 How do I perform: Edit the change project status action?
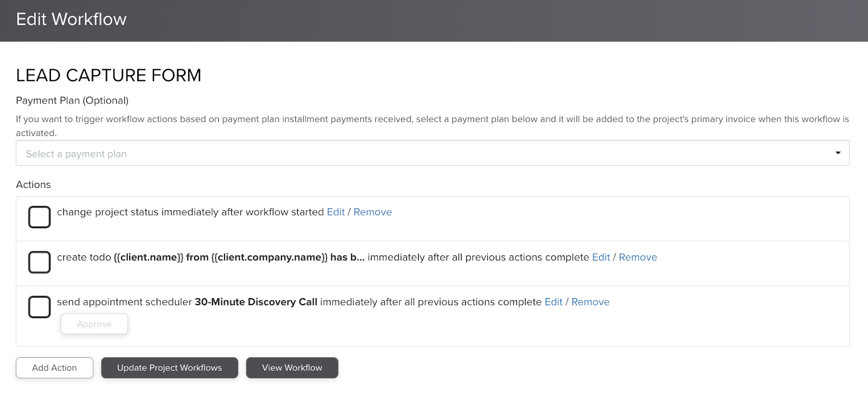[x=335, y=212]
